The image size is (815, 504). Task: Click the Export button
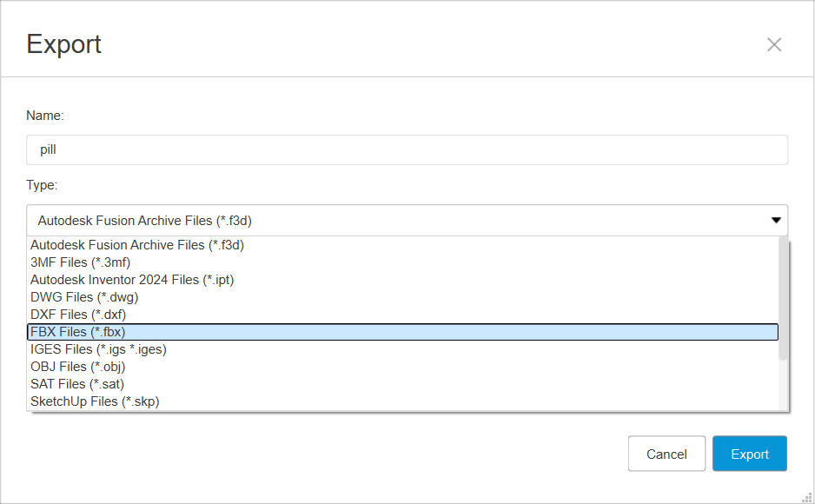749,453
